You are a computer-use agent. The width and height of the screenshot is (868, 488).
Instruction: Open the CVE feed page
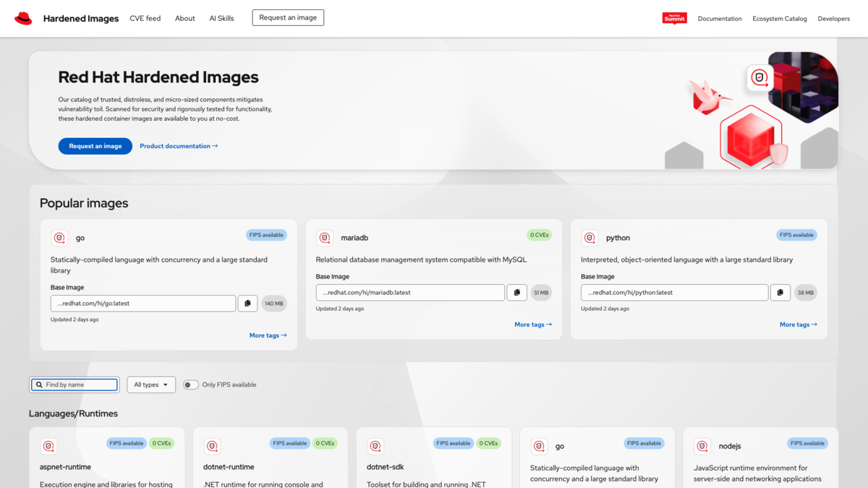pyautogui.click(x=145, y=18)
